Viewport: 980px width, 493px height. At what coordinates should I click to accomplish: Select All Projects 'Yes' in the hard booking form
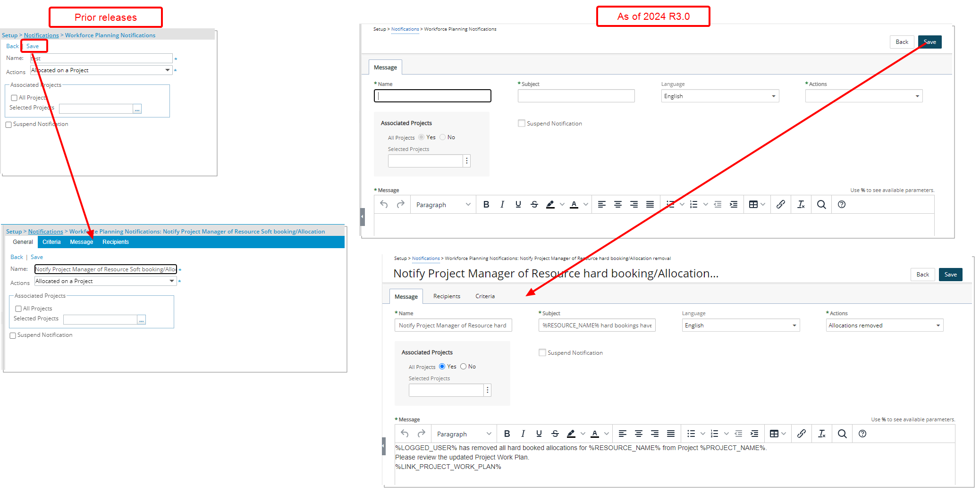(442, 367)
